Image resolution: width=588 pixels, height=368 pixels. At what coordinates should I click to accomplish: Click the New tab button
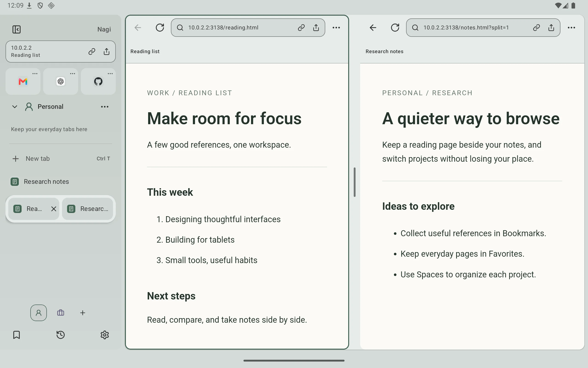(x=60, y=159)
